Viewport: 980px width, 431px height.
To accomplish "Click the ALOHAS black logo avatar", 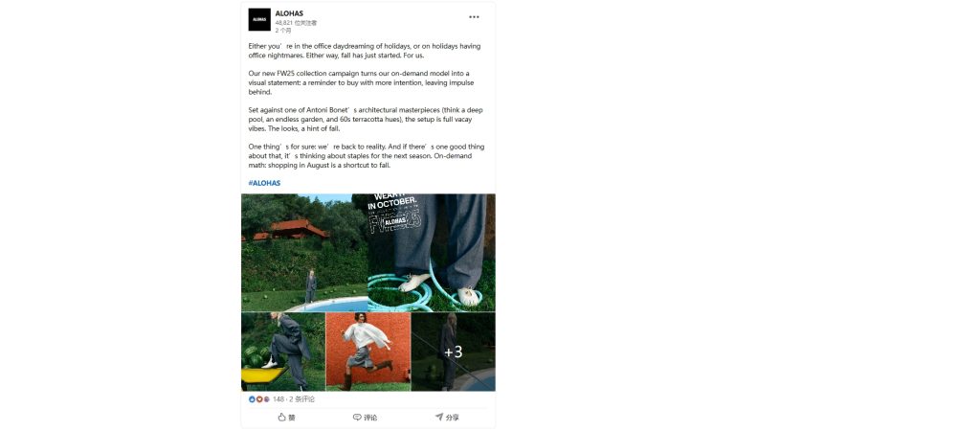I will [259, 19].
